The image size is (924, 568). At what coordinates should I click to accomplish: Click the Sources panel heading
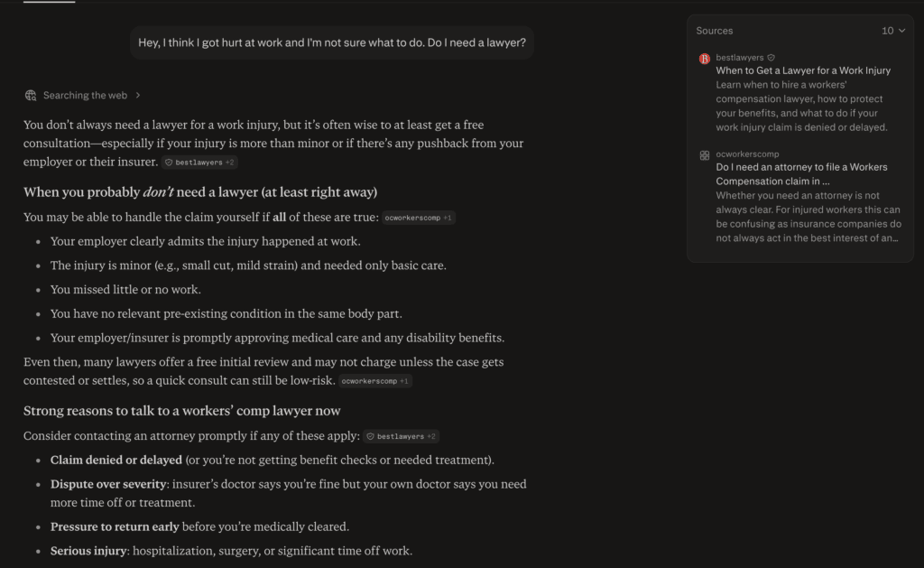tap(715, 31)
